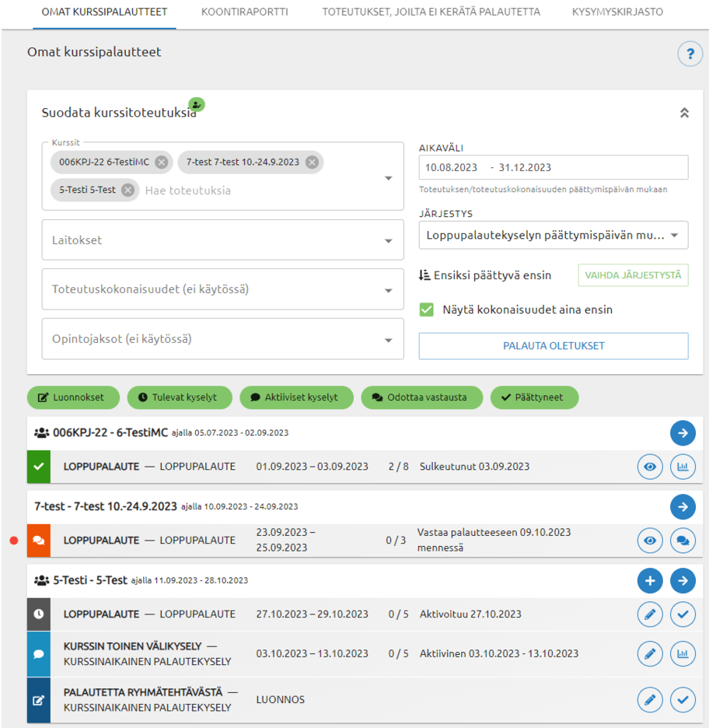The image size is (709, 728).
Task: Click the Aikaväli date range field
Action: point(553,167)
